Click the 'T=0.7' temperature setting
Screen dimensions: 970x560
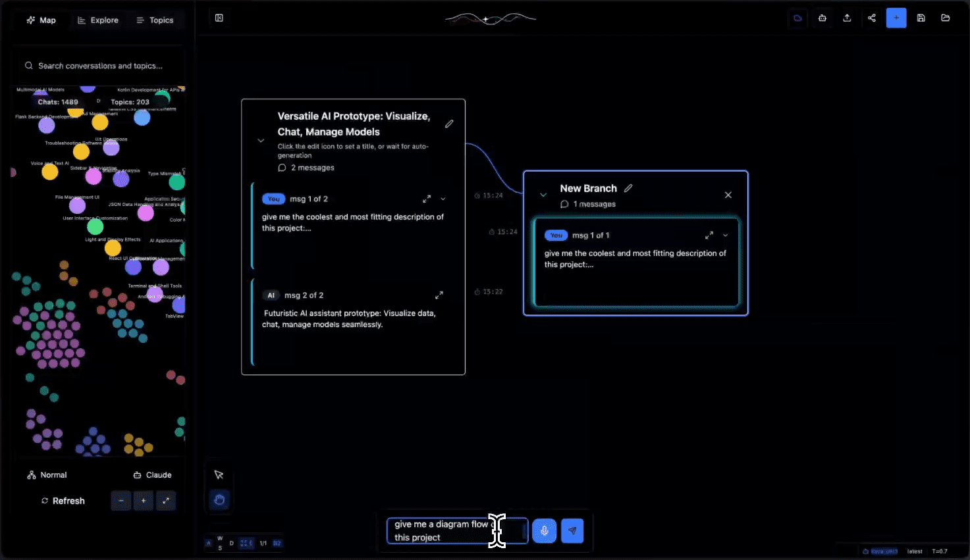[x=940, y=551]
